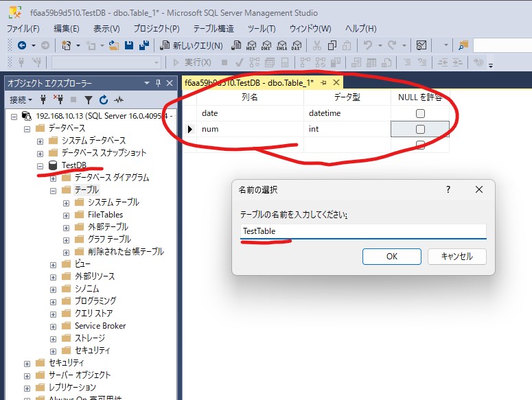Expand the プログラミング folder node
This screenshot has width=532, height=400.
53,302
